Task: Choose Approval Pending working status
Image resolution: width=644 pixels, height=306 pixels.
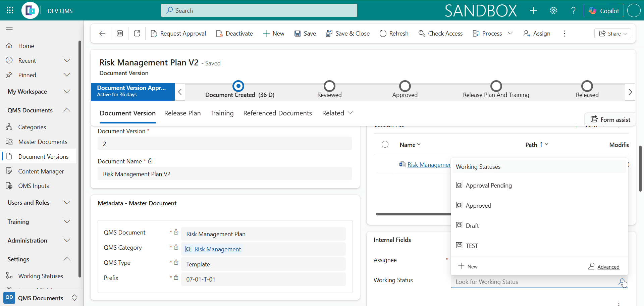Action: coord(539,186)
